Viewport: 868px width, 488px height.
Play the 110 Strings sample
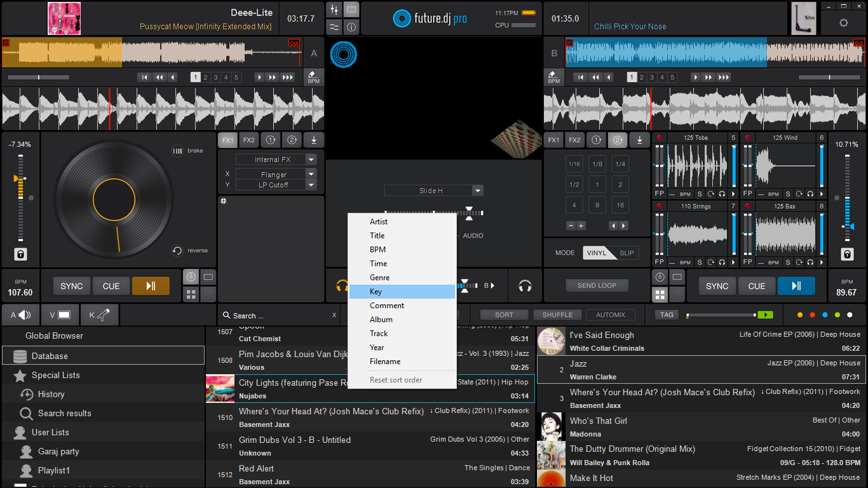click(x=733, y=262)
